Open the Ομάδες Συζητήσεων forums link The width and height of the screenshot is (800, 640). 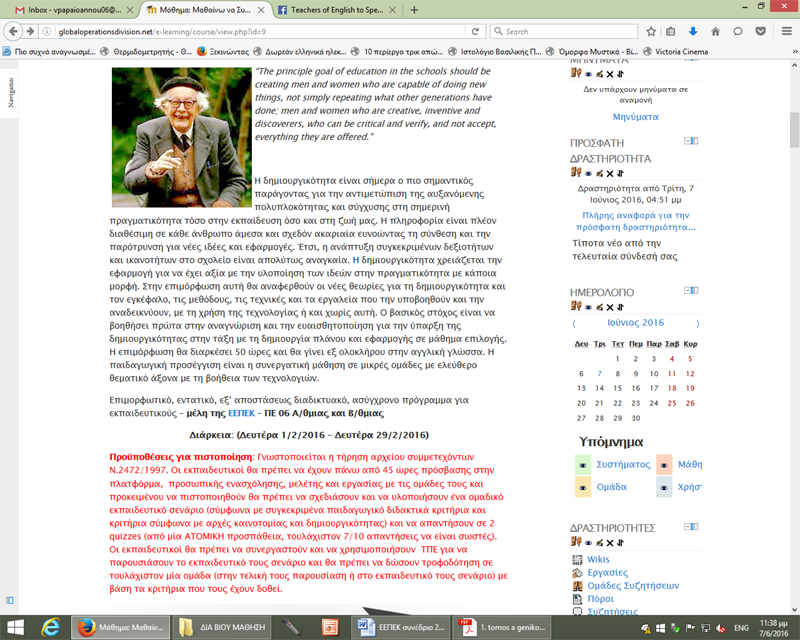coord(633,586)
